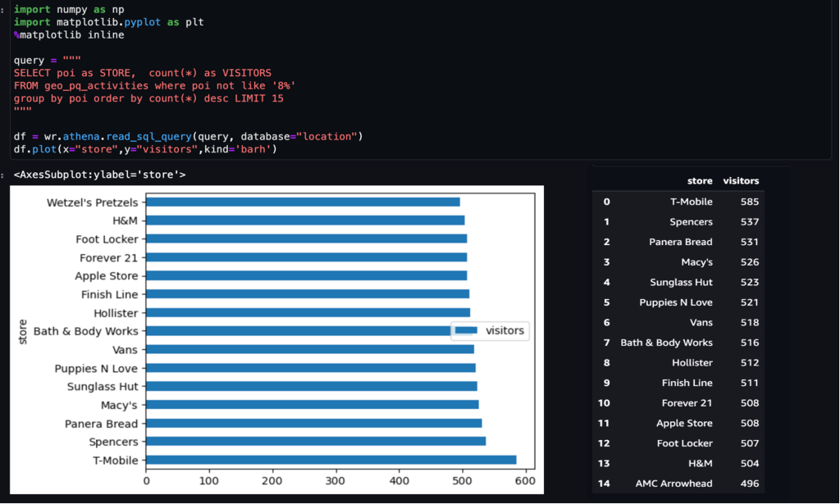Click 'H&M' label on chart y-axis
Viewport: 840px width, 504px height.
(x=125, y=220)
